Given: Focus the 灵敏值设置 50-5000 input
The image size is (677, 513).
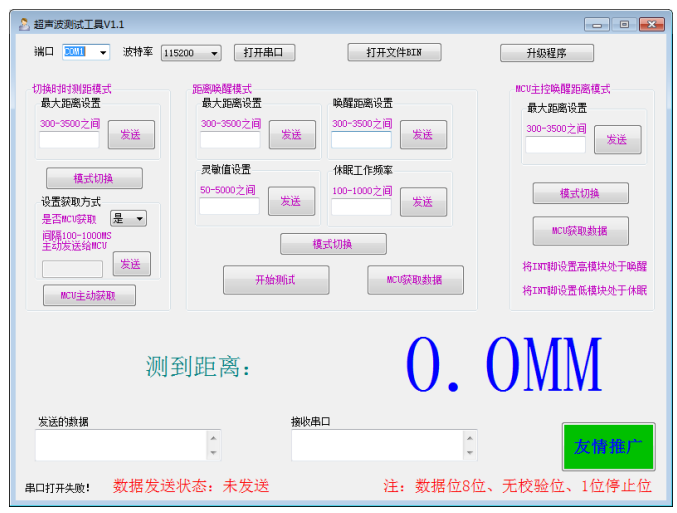Looking at the screenshot, I should coord(229,206).
